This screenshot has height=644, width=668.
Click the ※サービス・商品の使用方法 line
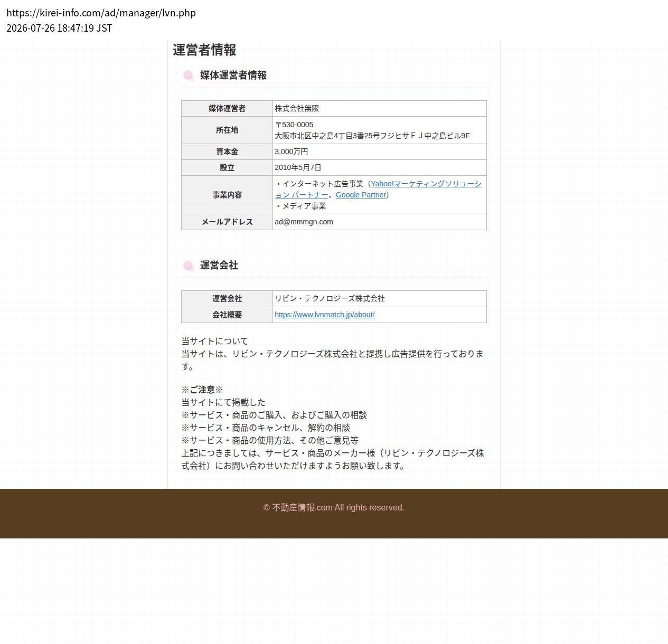point(270,440)
